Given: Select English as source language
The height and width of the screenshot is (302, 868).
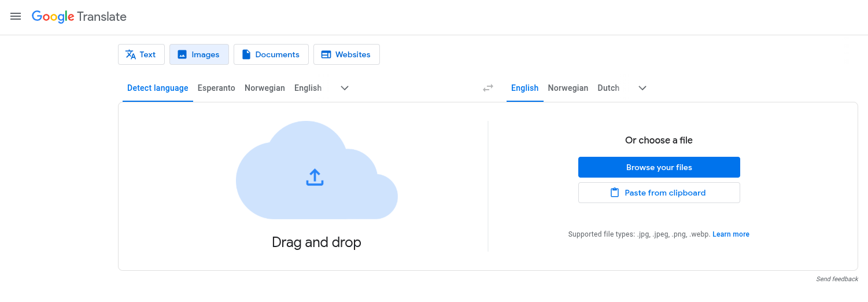Looking at the screenshot, I should click(308, 88).
